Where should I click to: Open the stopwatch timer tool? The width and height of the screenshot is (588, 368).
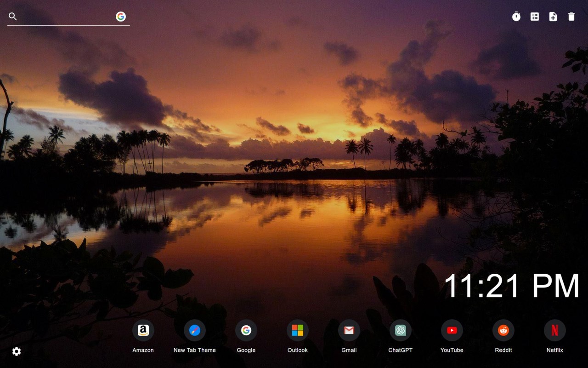click(516, 17)
